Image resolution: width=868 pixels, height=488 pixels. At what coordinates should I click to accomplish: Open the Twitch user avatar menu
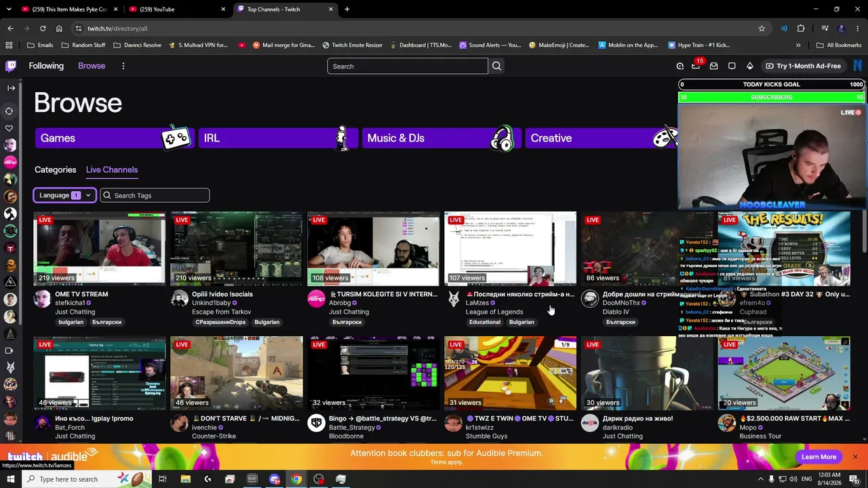point(857,66)
